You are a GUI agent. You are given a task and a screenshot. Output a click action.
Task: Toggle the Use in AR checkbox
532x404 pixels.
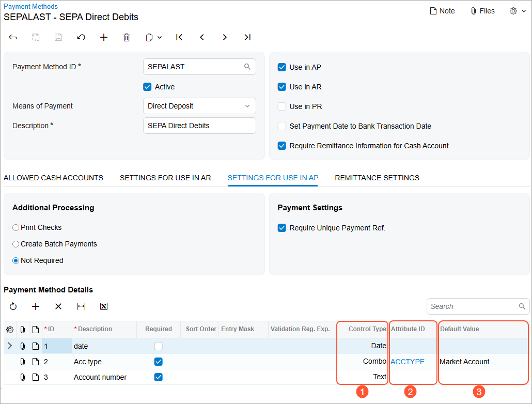pos(282,87)
